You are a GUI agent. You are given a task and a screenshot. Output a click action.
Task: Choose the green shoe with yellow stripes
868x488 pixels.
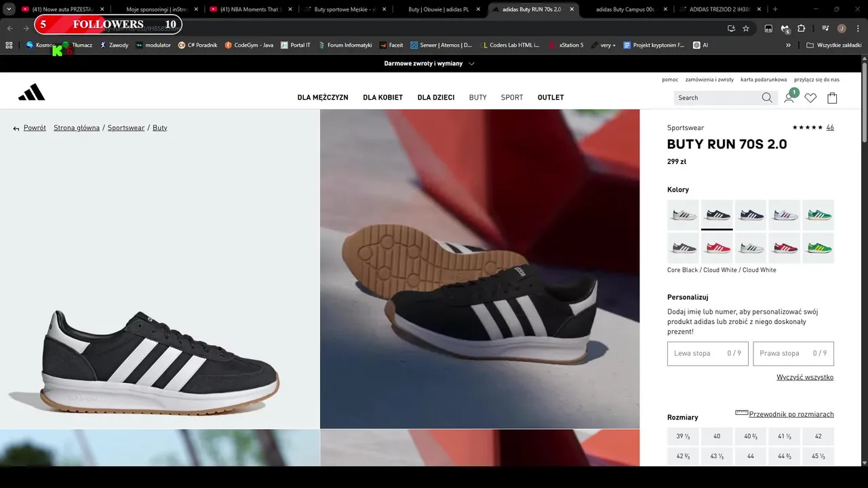pos(818,248)
